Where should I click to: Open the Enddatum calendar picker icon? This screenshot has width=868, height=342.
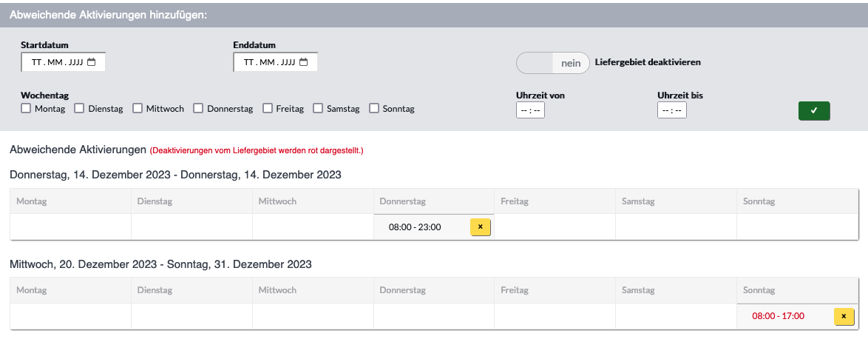pos(303,62)
